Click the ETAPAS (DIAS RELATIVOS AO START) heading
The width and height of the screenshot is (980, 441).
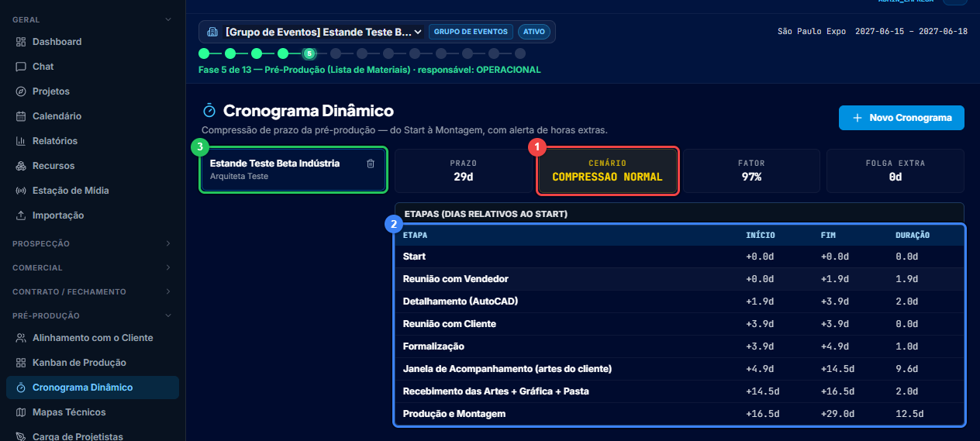pos(486,214)
